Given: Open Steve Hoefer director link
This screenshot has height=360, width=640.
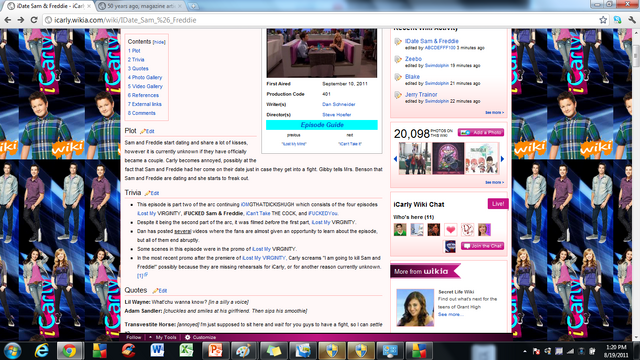Looking at the screenshot, I should [337, 115].
